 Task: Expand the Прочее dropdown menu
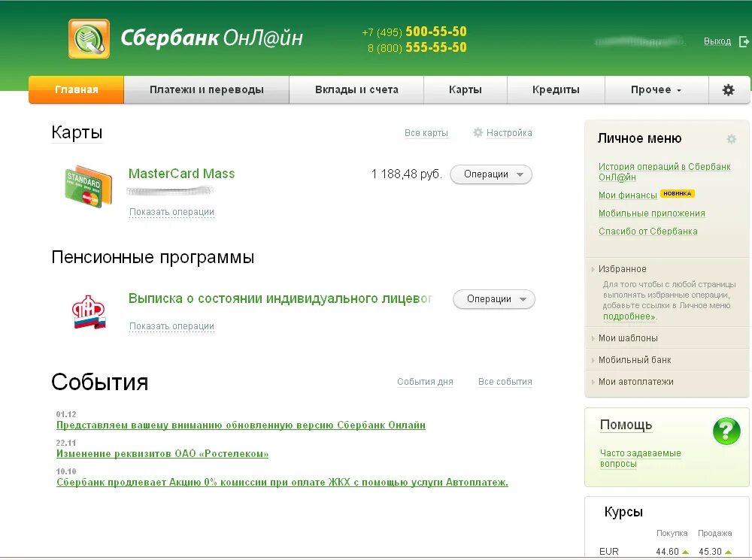[656, 89]
